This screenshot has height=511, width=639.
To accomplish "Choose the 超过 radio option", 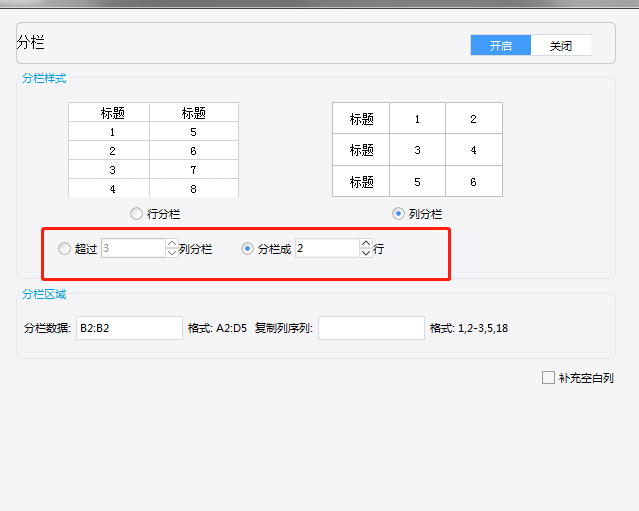I will click(65, 249).
